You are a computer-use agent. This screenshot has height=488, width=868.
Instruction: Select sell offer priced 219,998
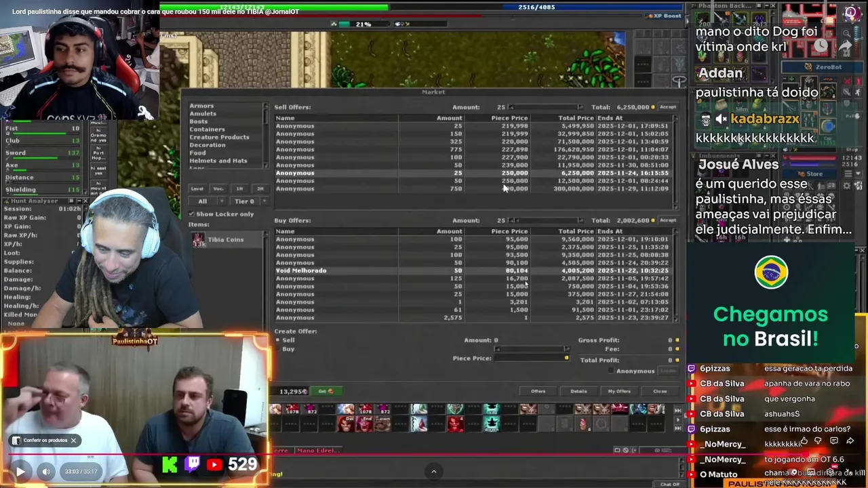(x=473, y=126)
